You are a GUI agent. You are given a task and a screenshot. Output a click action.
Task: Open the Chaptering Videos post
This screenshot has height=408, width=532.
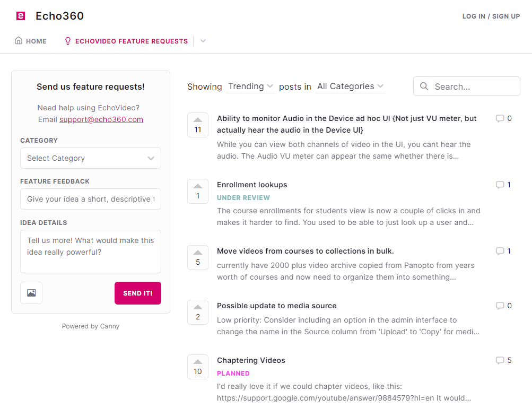(x=251, y=360)
